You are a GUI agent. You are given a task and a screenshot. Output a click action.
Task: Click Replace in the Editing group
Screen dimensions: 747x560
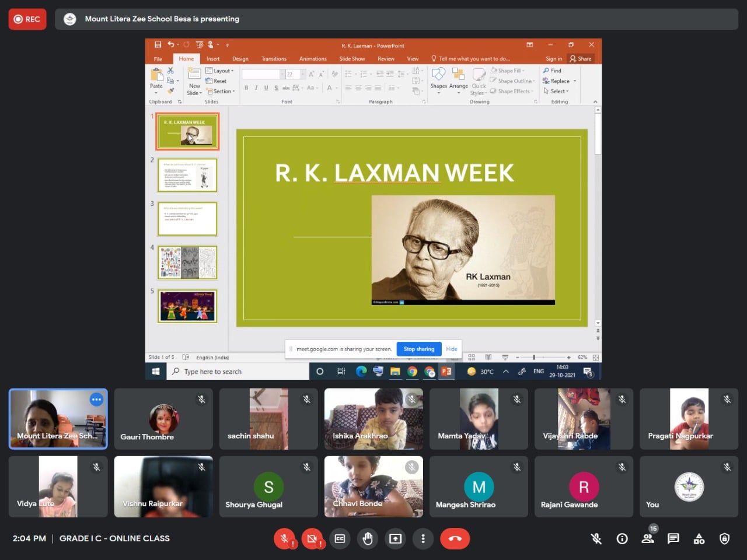coord(557,81)
